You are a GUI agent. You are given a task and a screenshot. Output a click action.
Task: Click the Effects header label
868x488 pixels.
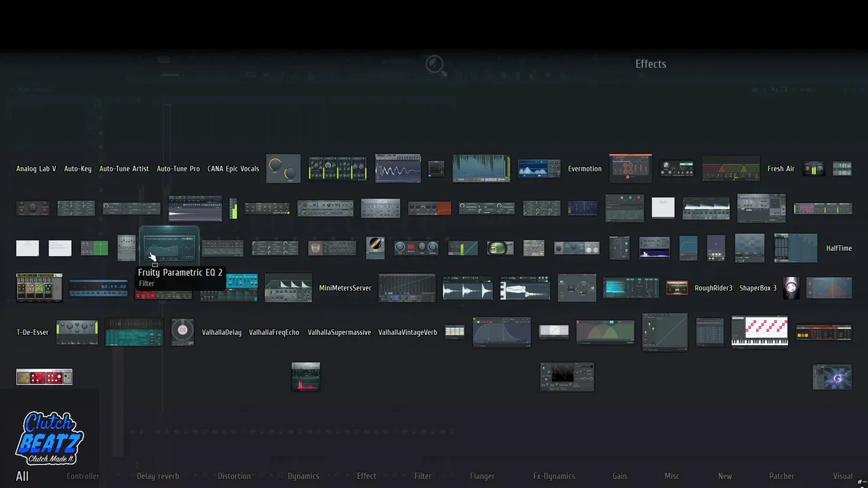(x=651, y=64)
